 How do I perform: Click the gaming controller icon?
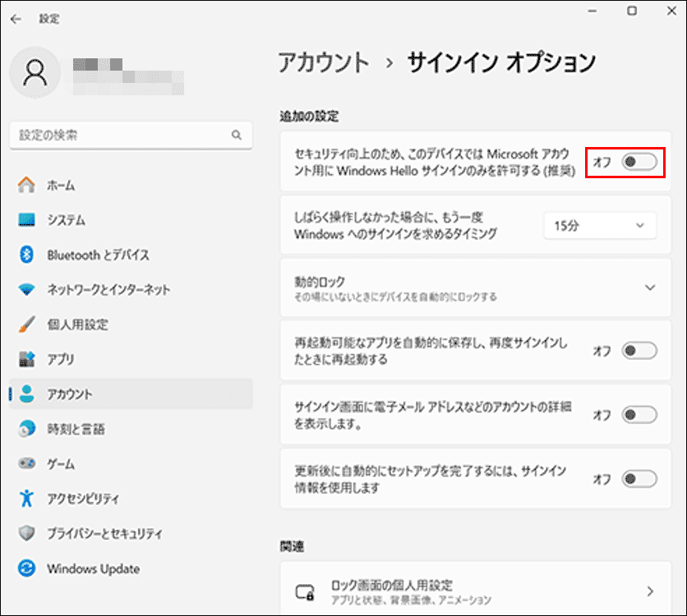27,463
